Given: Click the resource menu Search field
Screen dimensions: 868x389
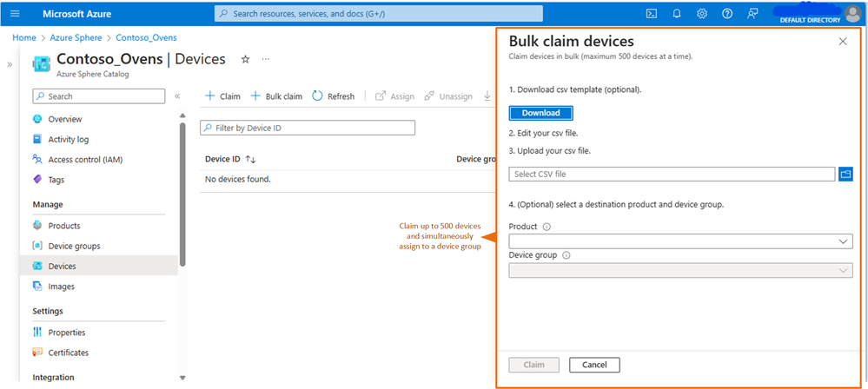Looking at the screenshot, I should tap(99, 96).
